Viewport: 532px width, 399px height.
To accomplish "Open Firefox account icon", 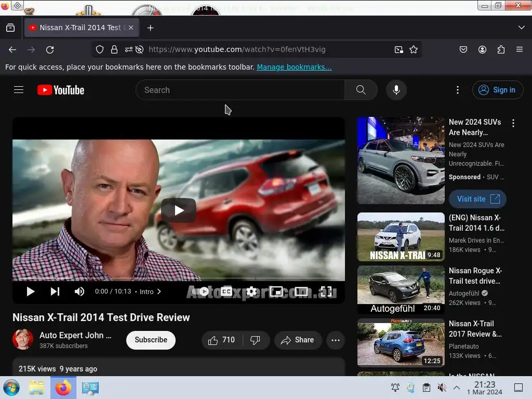I will pyautogui.click(x=482, y=49).
